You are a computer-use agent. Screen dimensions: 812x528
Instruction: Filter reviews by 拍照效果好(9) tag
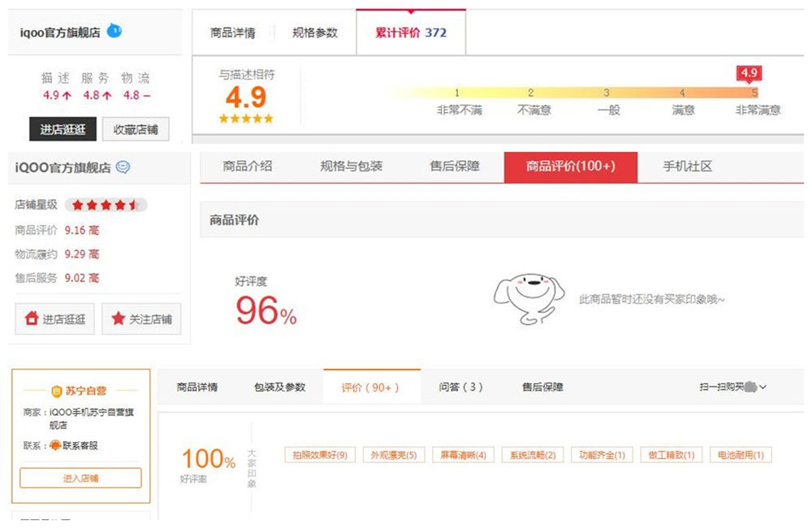coord(319,455)
